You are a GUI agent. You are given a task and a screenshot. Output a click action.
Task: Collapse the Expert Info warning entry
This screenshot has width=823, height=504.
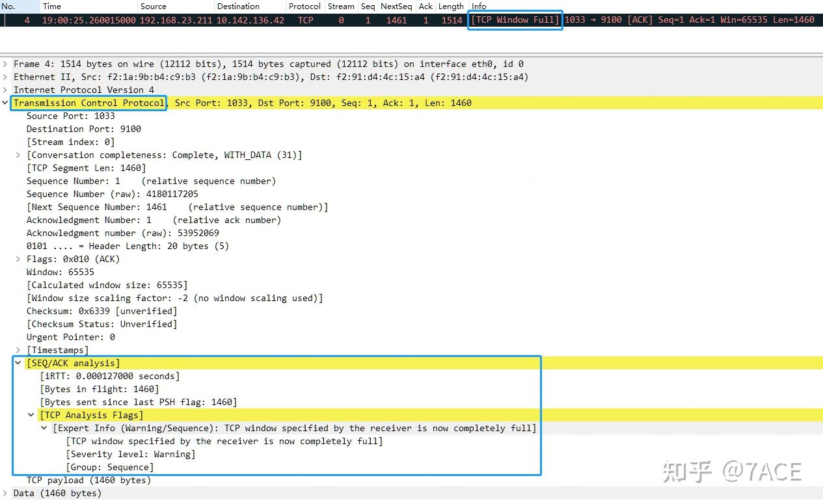pos(44,428)
